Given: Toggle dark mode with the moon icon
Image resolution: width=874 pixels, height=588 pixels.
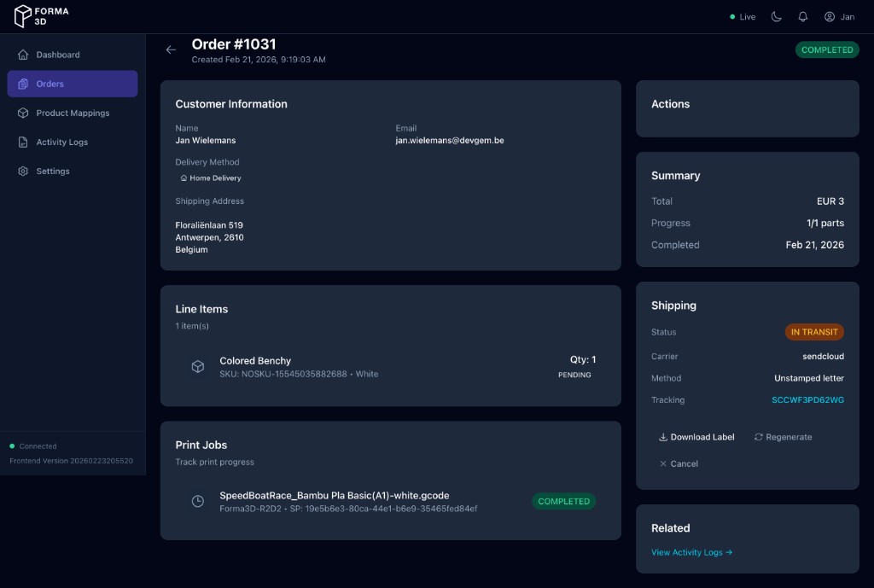Looking at the screenshot, I should pyautogui.click(x=776, y=17).
